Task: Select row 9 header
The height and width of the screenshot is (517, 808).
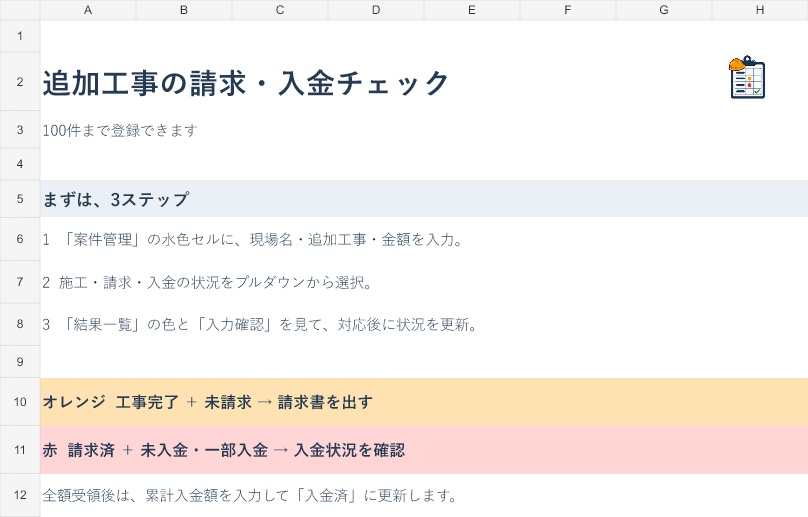Action: coord(20,362)
